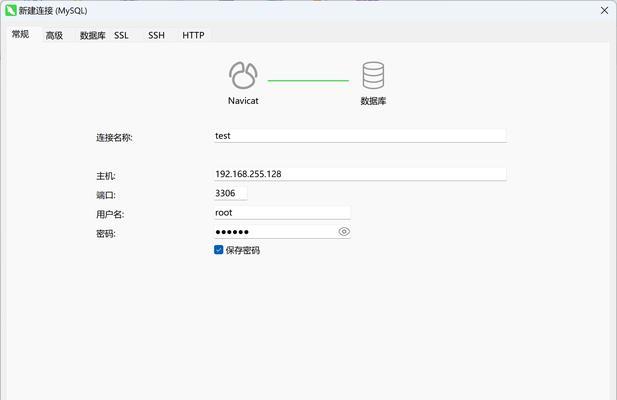Open the 高级 tab
This screenshot has height=400, width=617.
coord(54,35)
